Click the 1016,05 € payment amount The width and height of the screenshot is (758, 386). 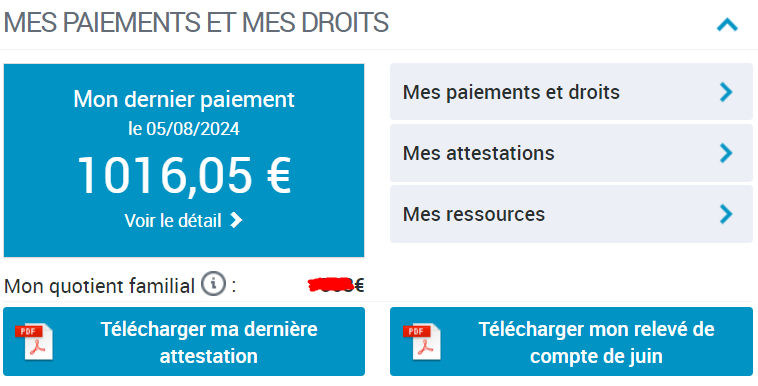tap(184, 175)
